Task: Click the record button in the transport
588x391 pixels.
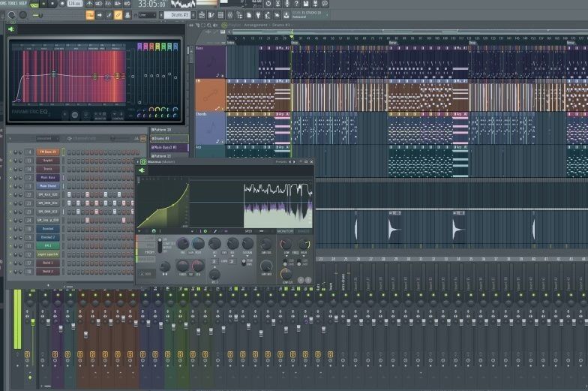Action: [x=62, y=4]
